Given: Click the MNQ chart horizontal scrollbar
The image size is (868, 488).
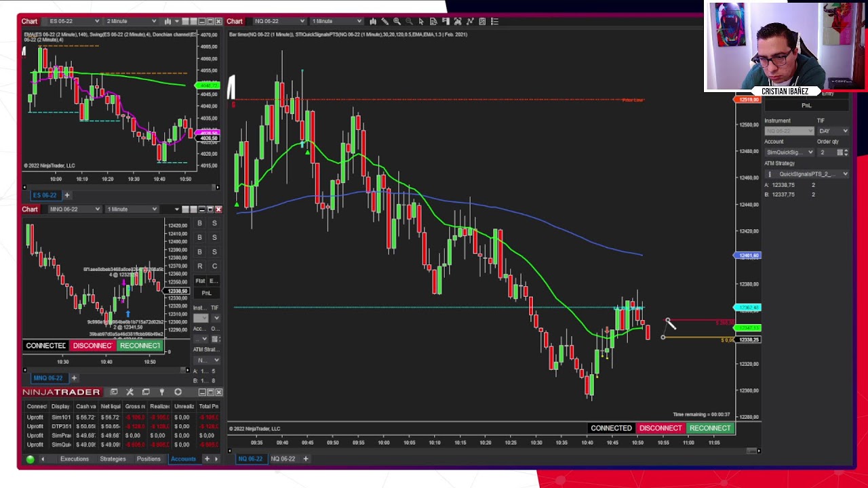Looking at the screenshot, I should [106, 370].
